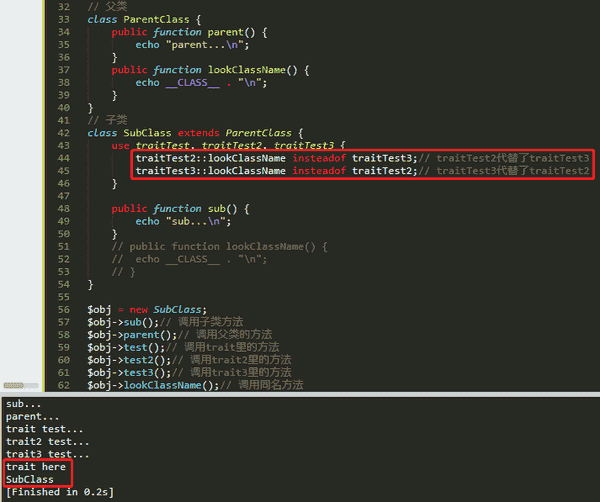600x502 pixels.
Task: Click 'traitTest2::lookClassName' on line 44
Action: click(x=210, y=158)
